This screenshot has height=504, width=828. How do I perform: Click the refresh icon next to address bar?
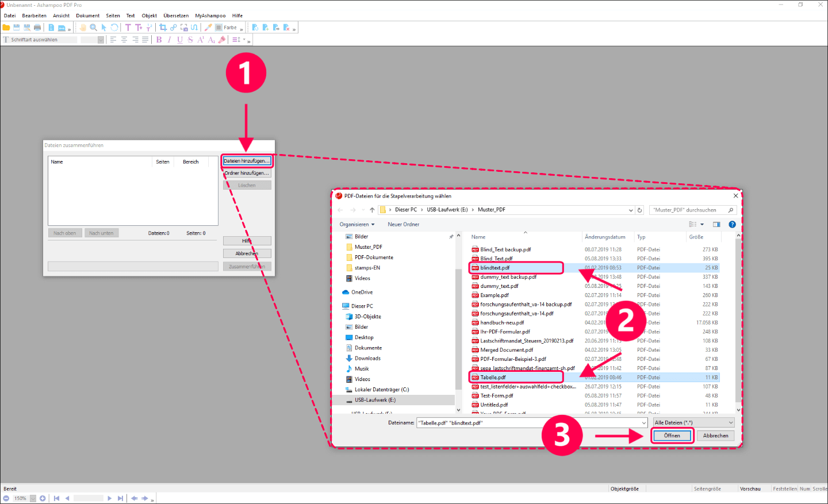tap(639, 210)
